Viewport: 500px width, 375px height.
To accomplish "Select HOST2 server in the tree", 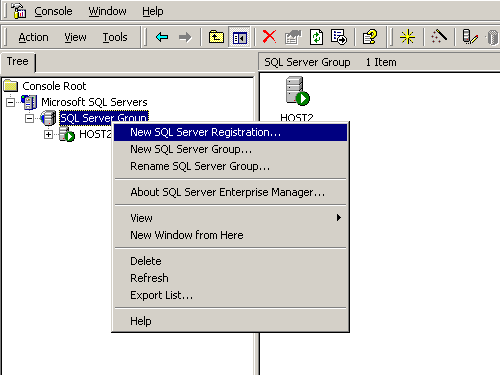I will click(x=95, y=134).
